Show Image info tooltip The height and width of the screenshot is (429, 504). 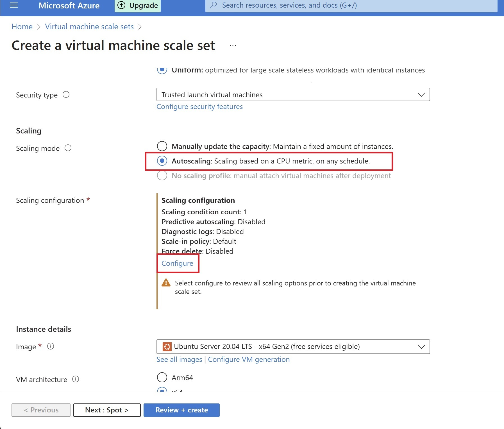51,346
